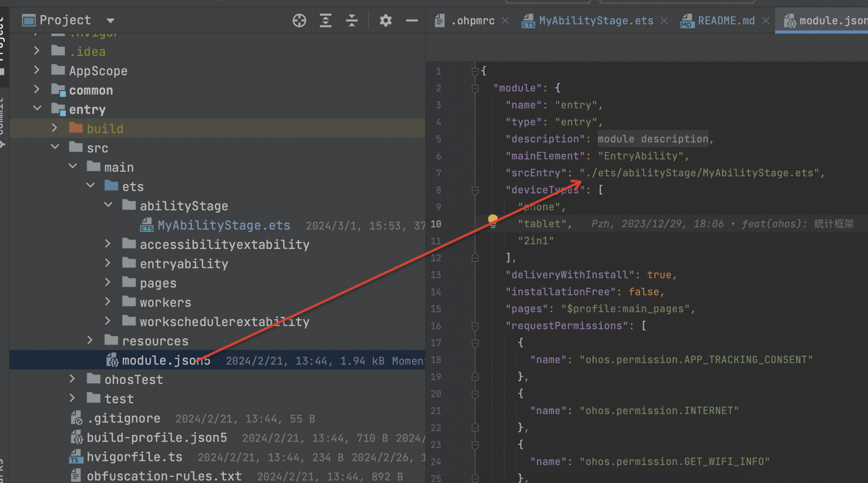Click the Collapse All icon in Project toolbar
This screenshot has width=868, height=483.
pyautogui.click(x=352, y=21)
